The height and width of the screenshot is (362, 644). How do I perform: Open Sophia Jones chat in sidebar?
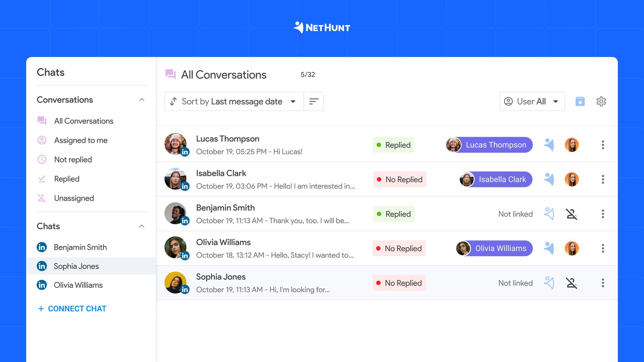coord(91,266)
